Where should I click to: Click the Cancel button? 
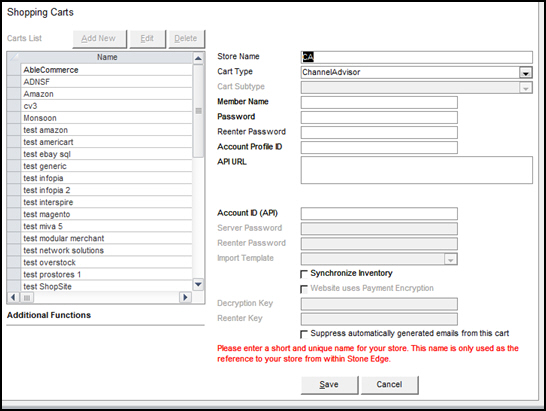389,385
